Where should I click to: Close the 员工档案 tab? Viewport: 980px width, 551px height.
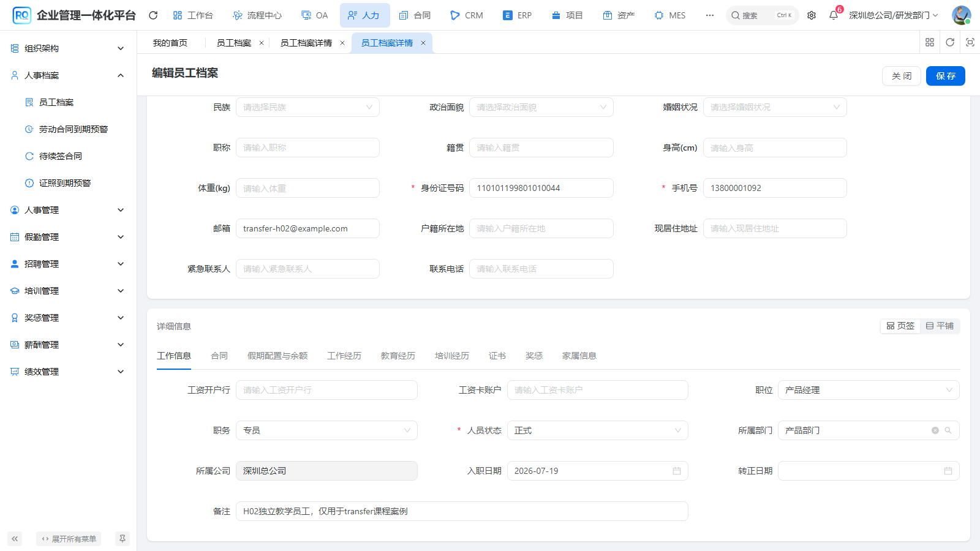click(x=262, y=43)
